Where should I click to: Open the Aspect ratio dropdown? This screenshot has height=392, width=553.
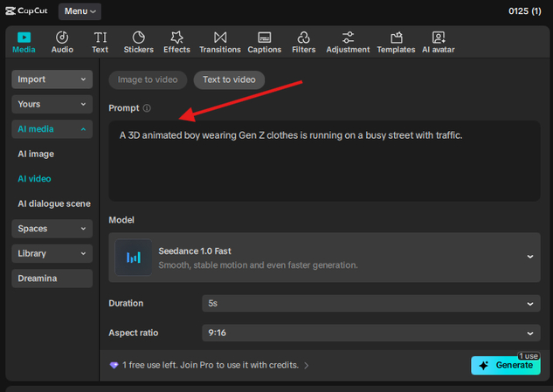[x=370, y=333]
